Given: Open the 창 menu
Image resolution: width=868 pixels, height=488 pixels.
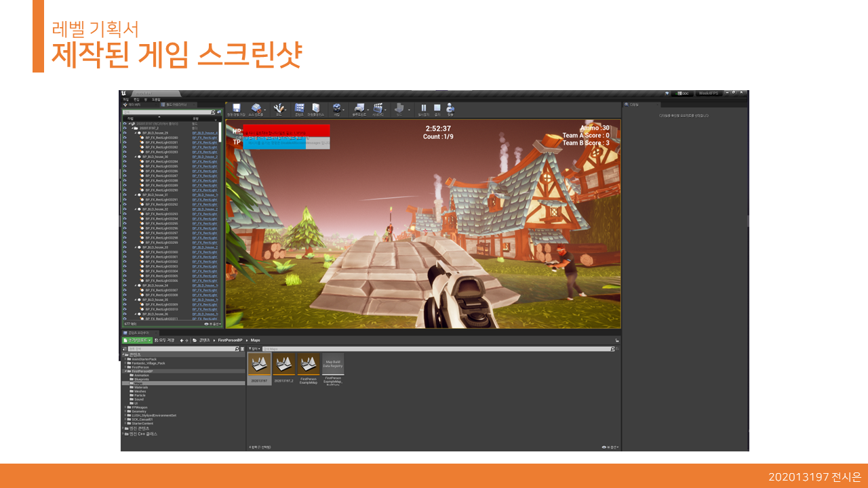Looking at the screenshot, I should 145,99.
